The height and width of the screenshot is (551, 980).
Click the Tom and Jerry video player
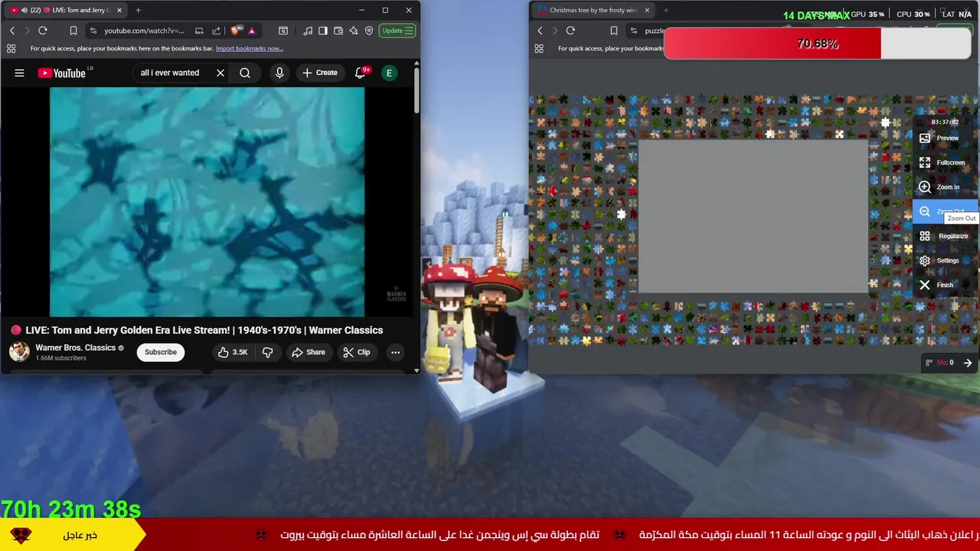207,201
